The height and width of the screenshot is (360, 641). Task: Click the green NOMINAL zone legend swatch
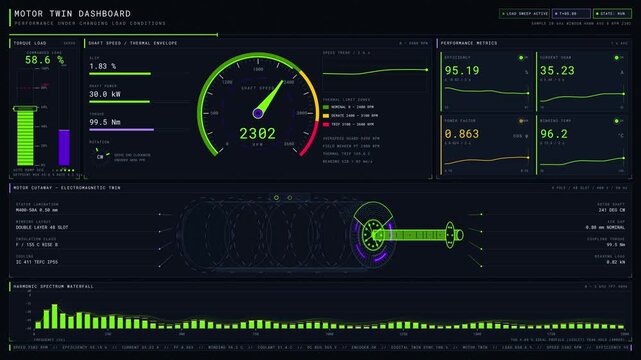(x=326, y=107)
